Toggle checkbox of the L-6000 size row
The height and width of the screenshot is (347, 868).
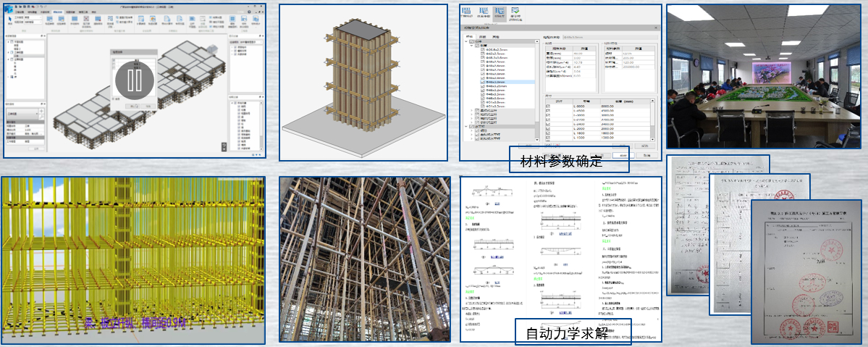[547, 106]
